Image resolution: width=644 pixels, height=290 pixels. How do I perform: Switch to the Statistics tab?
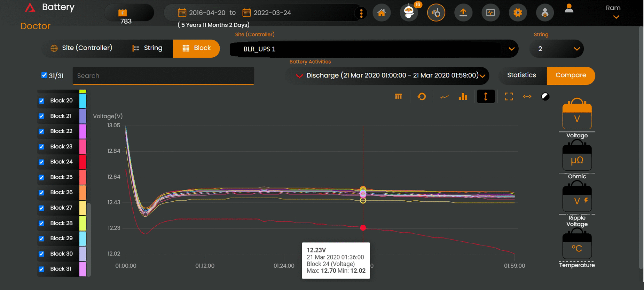tap(521, 75)
